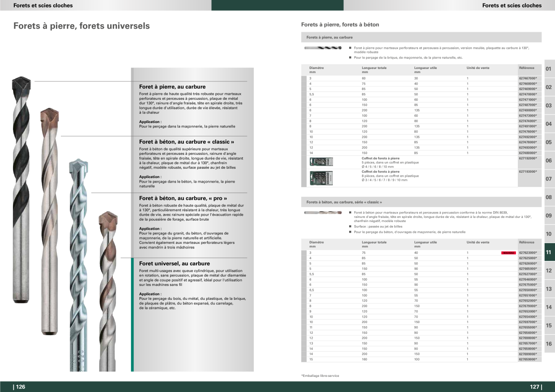
Task: Click the 5-piece coffret de forets image
Action: click(321, 162)
